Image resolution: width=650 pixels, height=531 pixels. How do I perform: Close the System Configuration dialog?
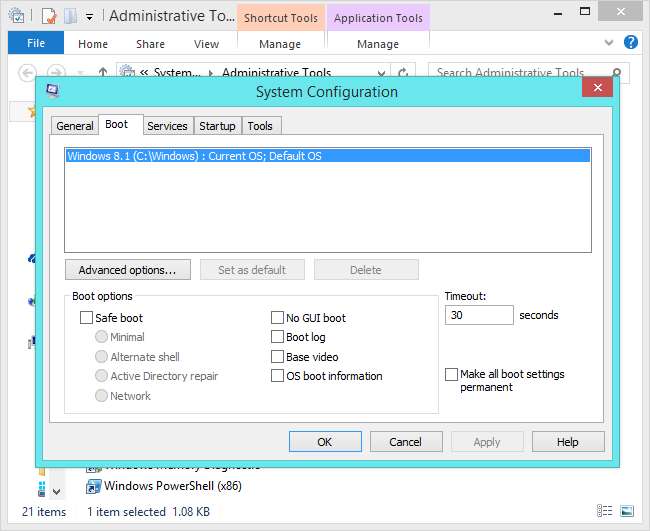597,87
